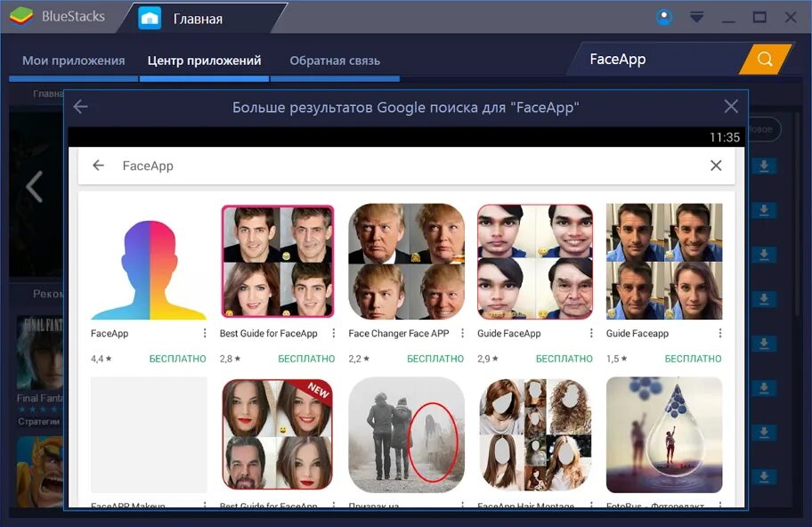812x527 pixels.
Task: Open the water drop photo editor thumbnail
Action: tap(664, 434)
